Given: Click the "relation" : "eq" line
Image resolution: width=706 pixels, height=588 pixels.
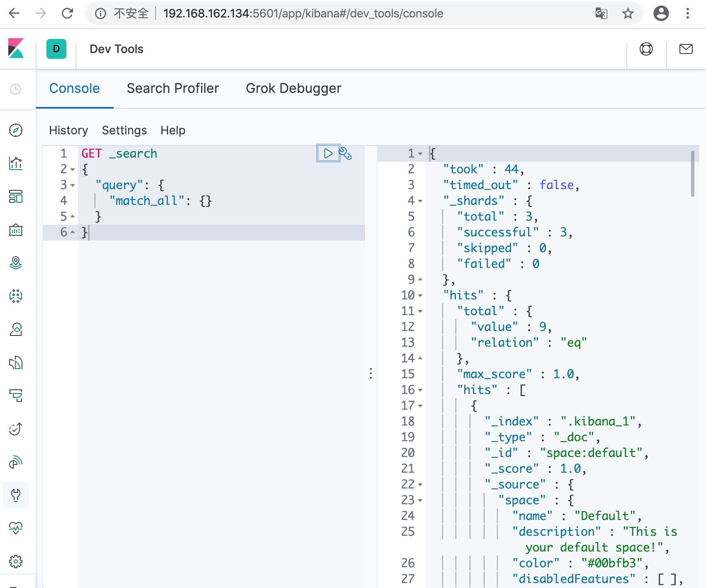Looking at the screenshot, I should pos(529,343).
